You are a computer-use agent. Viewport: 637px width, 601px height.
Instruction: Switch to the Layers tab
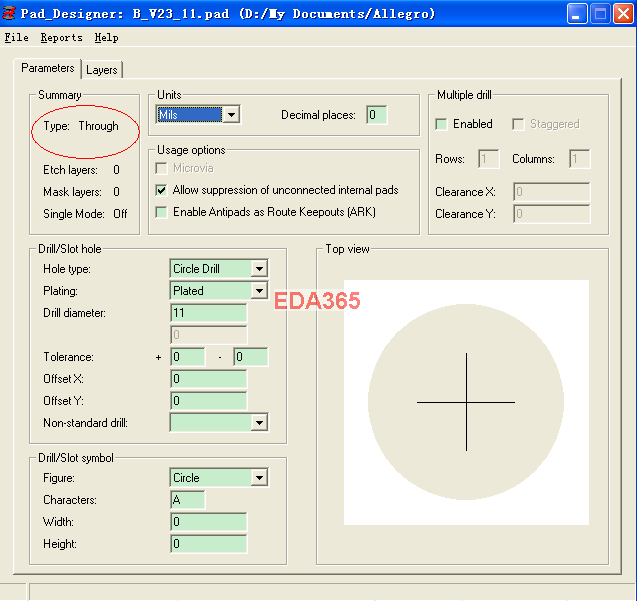102,70
